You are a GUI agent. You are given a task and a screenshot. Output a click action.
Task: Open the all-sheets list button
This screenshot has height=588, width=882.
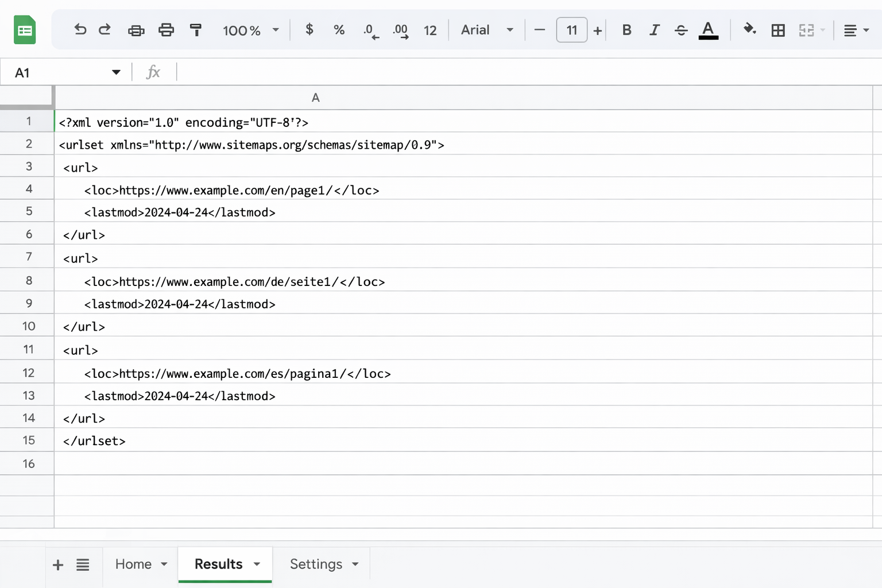pyautogui.click(x=83, y=564)
